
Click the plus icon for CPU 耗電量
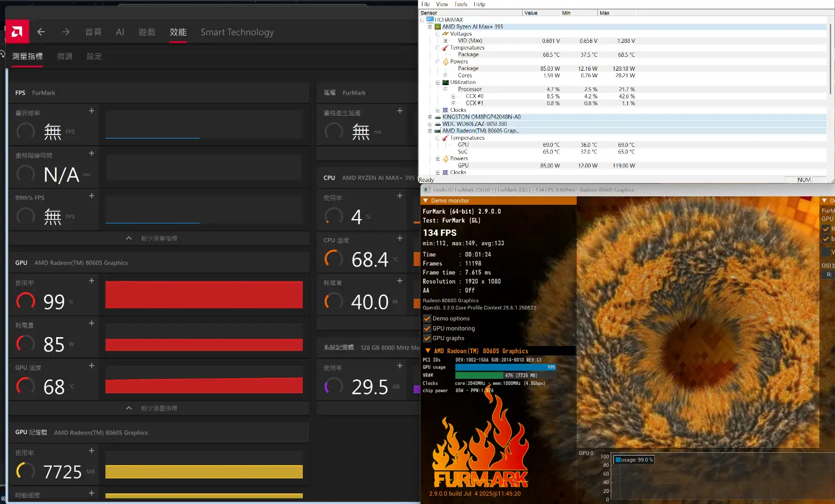click(x=400, y=281)
